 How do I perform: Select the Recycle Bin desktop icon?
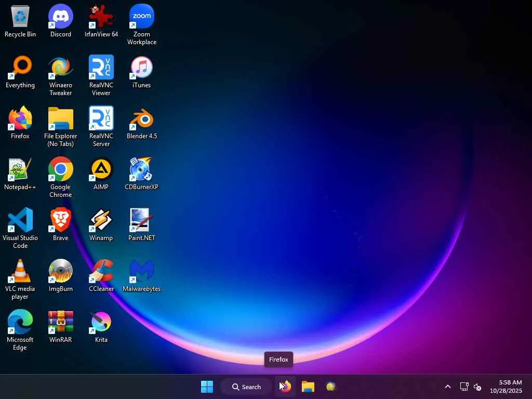pos(20,21)
